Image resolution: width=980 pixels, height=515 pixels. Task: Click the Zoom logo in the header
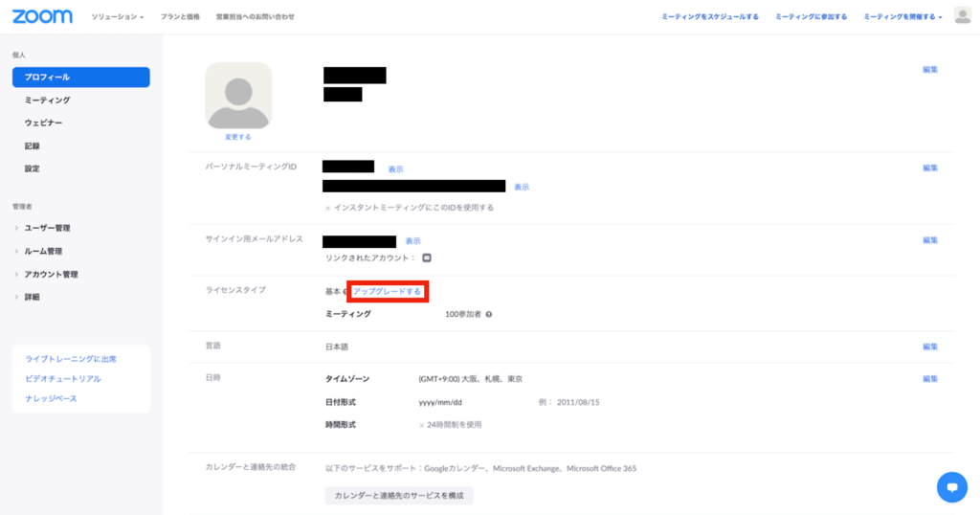(x=42, y=16)
